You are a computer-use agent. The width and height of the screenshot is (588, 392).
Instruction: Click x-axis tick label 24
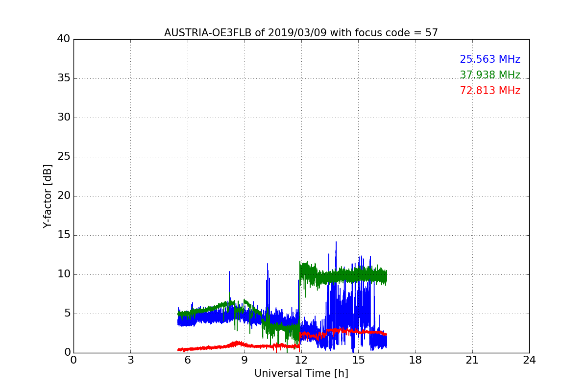529,360
